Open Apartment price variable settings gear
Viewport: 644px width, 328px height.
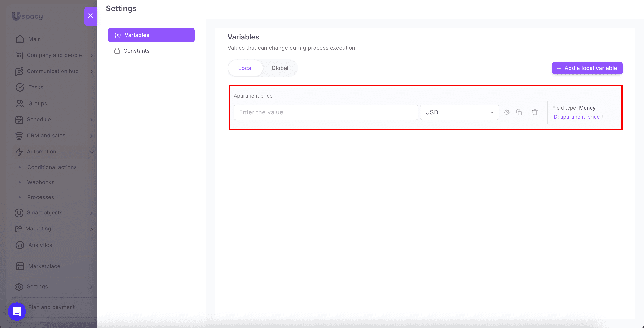[507, 112]
